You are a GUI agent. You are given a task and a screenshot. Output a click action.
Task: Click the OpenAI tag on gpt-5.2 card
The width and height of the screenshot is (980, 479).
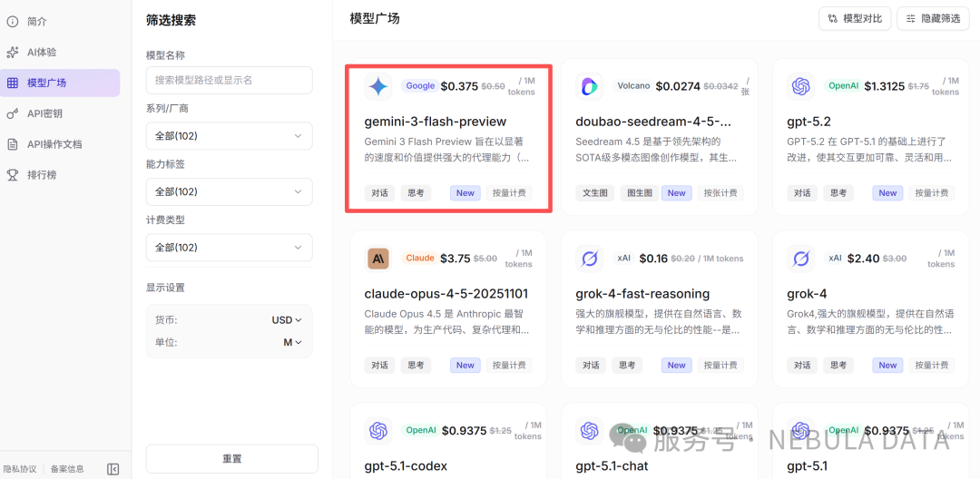click(842, 86)
